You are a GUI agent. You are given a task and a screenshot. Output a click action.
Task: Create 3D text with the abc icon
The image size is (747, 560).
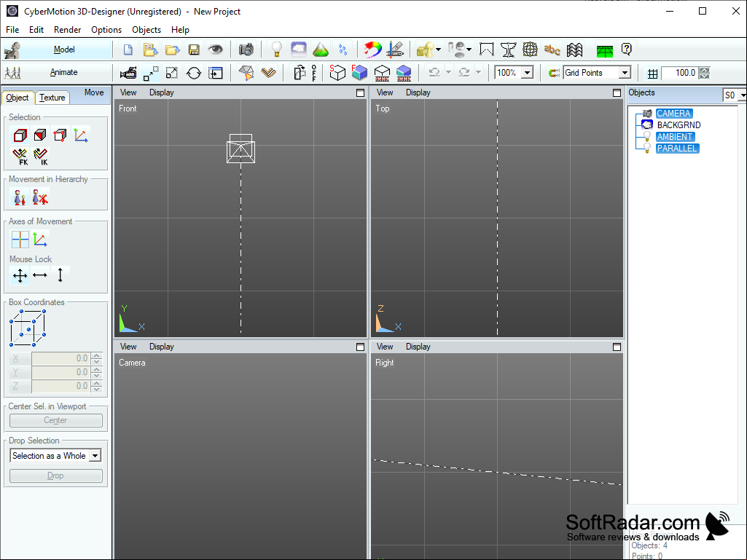[x=552, y=50]
